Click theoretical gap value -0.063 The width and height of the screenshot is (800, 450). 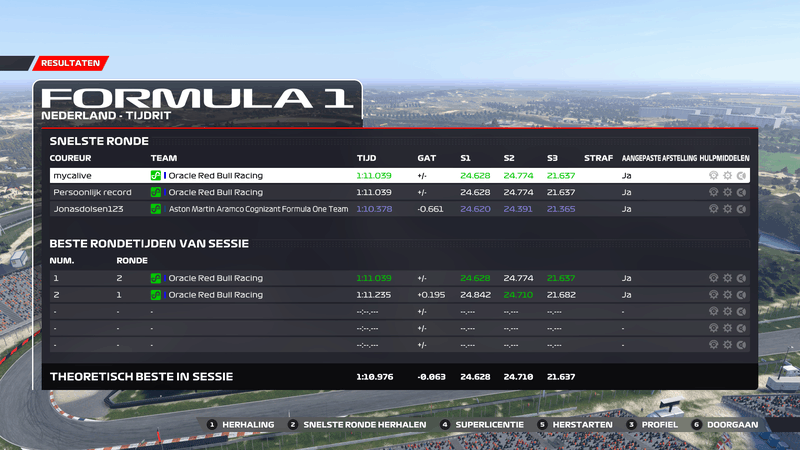[x=431, y=377]
